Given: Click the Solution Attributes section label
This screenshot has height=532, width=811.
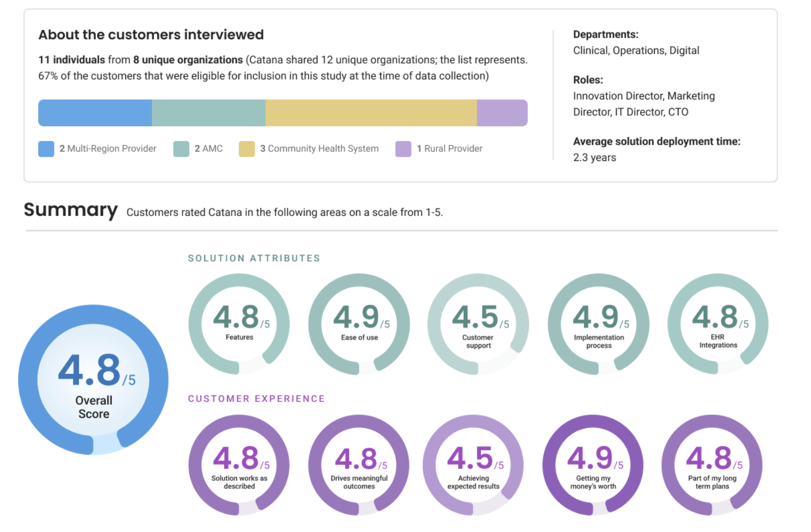Looking at the screenshot, I should tap(254, 258).
